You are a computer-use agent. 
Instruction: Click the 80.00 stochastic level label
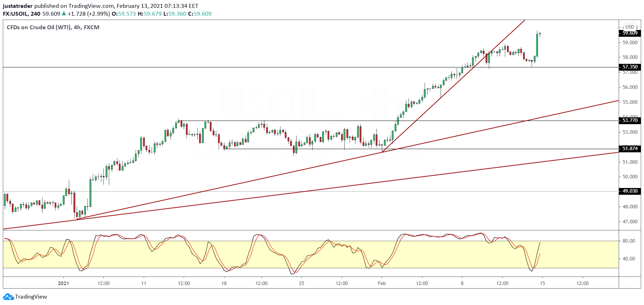[x=629, y=241]
